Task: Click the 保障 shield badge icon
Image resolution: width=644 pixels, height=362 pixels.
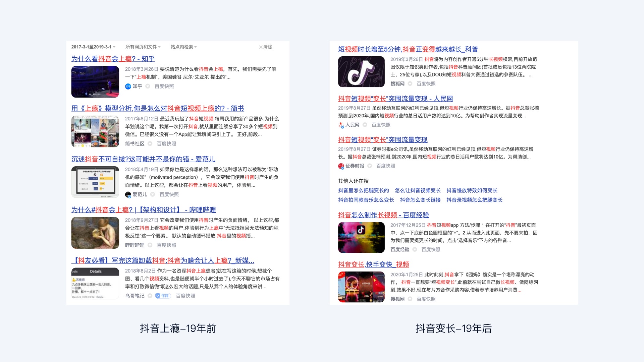Action: (x=163, y=296)
